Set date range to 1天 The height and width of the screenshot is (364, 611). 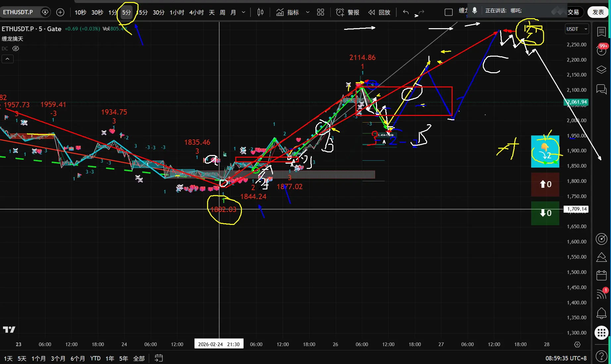8,358
